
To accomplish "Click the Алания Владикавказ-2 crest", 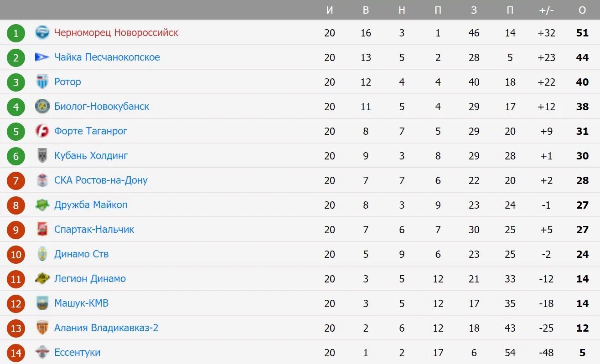I will pyautogui.click(x=42, y=328).
